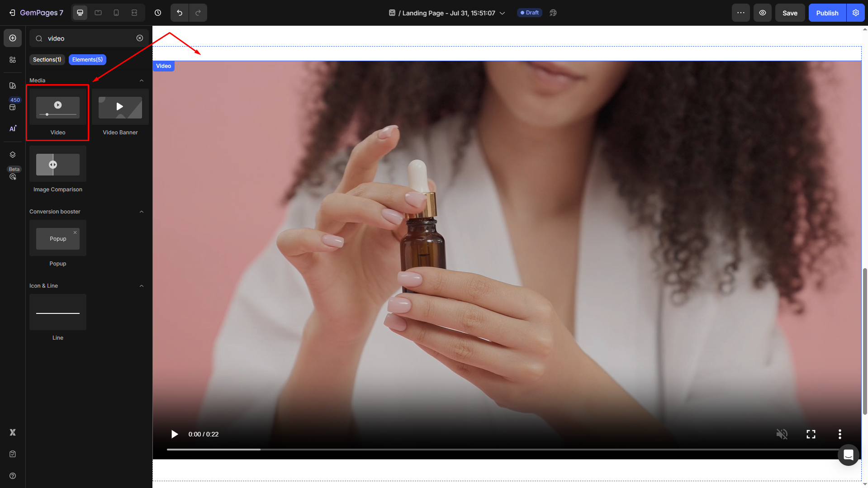Open the live chat support bubble

point(848,455)
